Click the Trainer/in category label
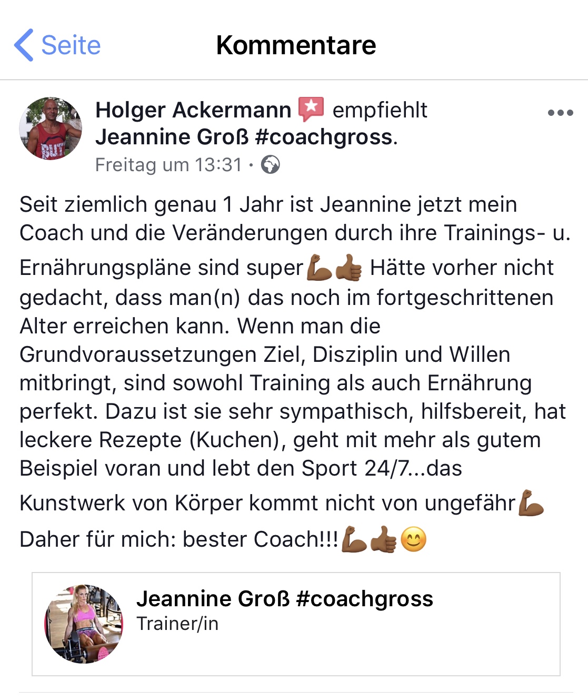 coord(177,624)
